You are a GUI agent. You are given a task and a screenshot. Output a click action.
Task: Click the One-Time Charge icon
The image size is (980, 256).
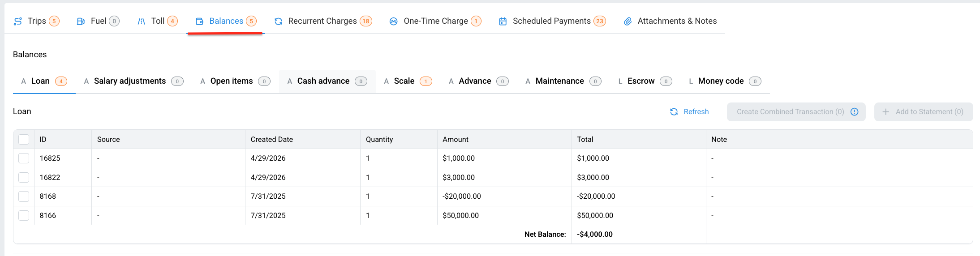(394, 21)
